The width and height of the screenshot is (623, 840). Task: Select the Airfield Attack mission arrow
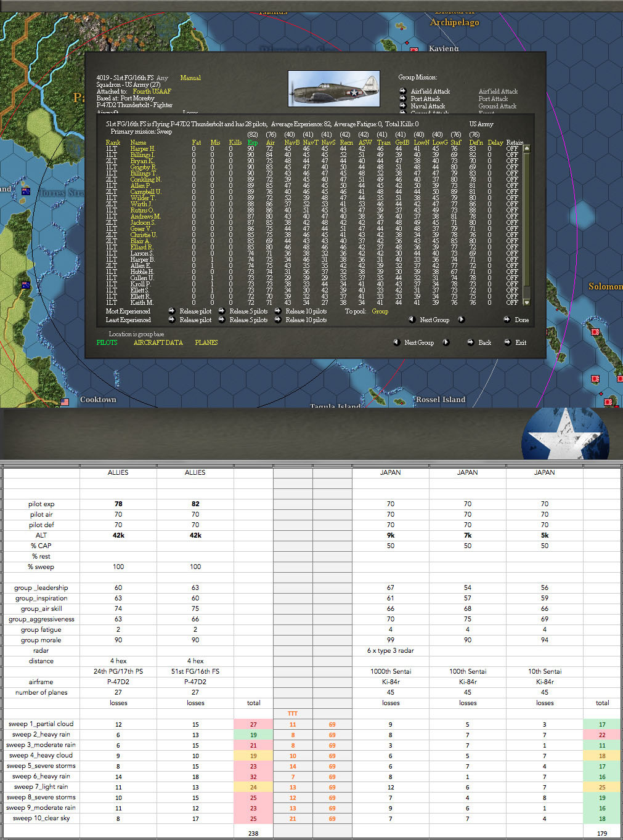tap(403, 91)
